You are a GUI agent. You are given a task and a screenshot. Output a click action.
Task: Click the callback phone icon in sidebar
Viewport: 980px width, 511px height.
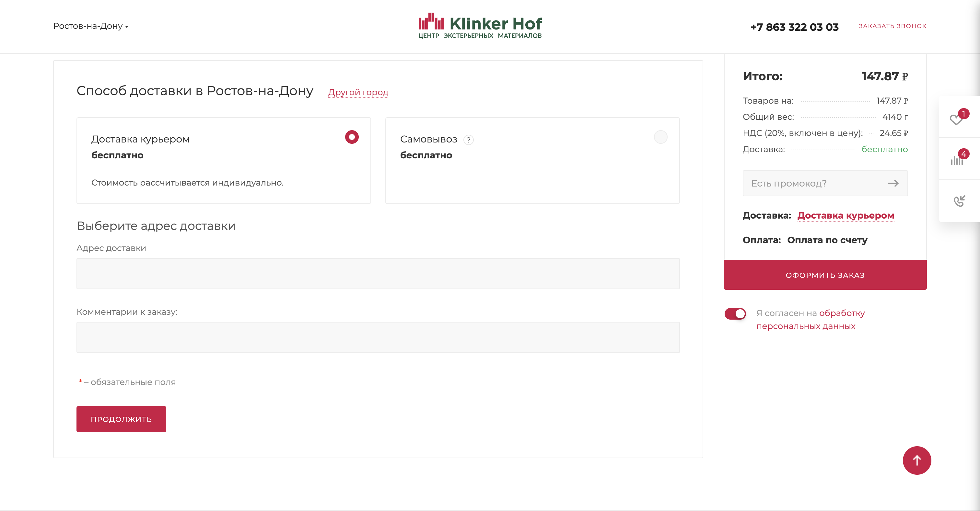tap(959, 201)
